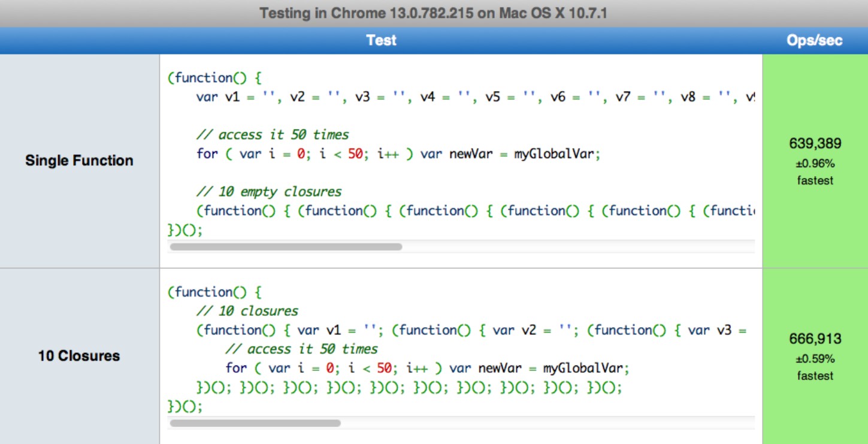Select the 'Single Function' row label
Viewport: 868px width, 444px height.
(x=79, y=161)
